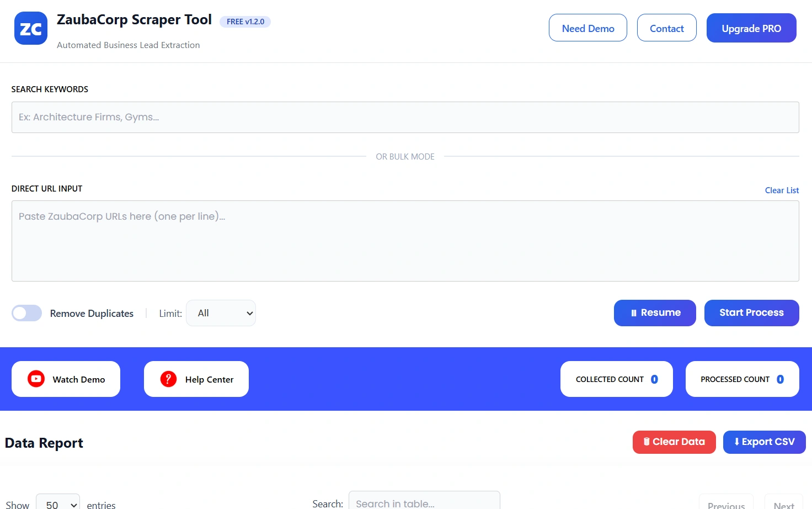Click the Clear List link

point(782,190)
